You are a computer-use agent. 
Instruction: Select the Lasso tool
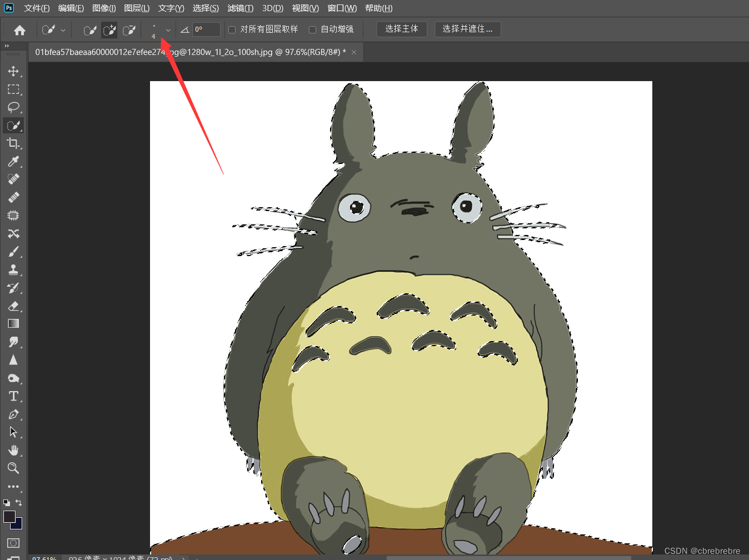[x=13, y=107]
